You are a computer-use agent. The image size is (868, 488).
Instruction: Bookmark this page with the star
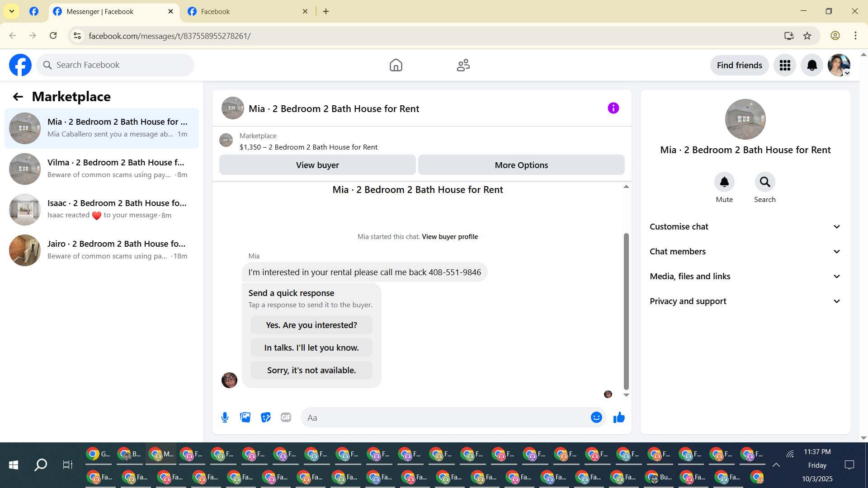807,36
